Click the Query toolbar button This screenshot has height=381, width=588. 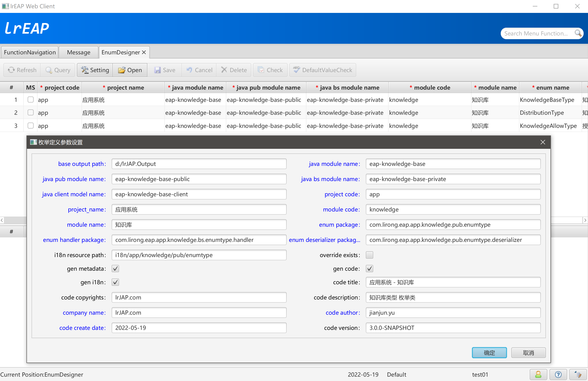(58, 70)
